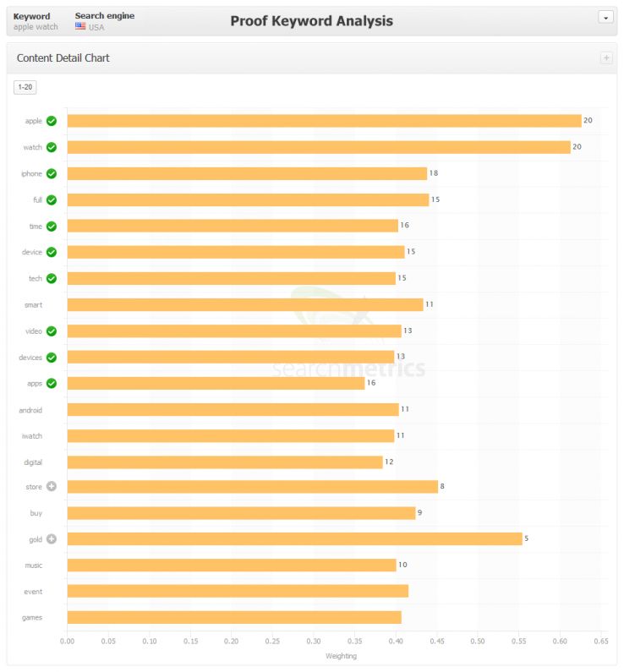Click the android keyword label
The height and width of the screenshot is (672, 624).
pyautogui.click(x=30, y=410)
